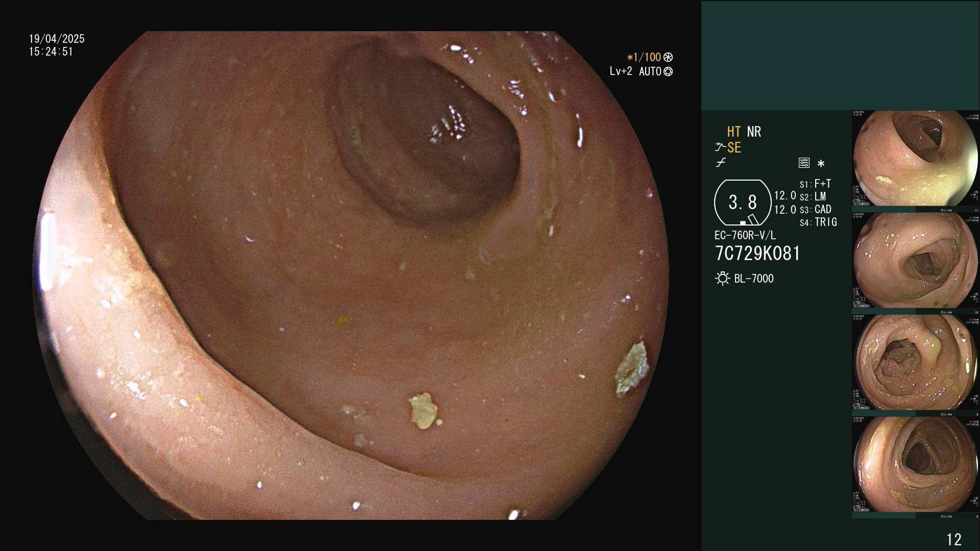Open the top captured thumbnail numbered 11
Viewport: 980px width, 551px height.
coord(916,159)
